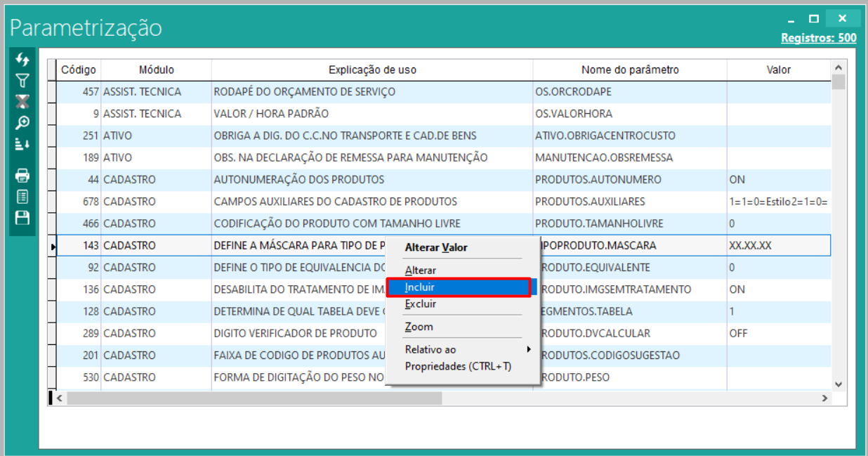Sort by the Módulo column header

tap(156, 70)
